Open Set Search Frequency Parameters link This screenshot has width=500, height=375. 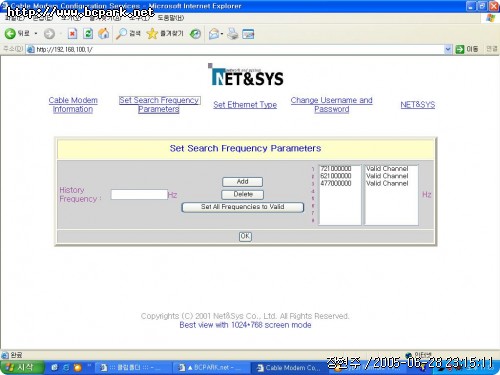[x=159, y=105]
